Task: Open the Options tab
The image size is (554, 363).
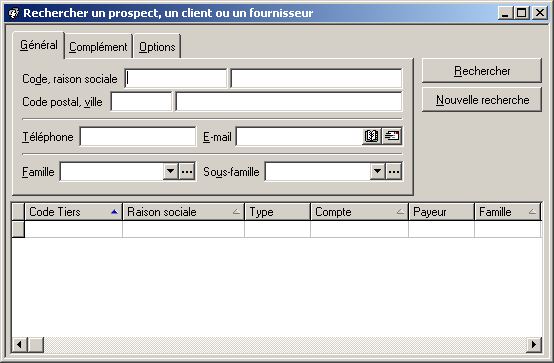Action: tap(157, 47)
